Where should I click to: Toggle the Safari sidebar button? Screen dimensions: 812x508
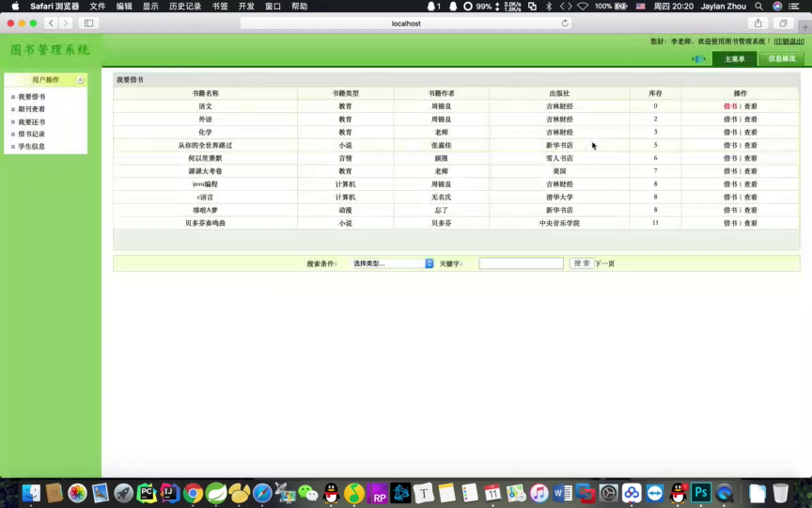point(88,24)
